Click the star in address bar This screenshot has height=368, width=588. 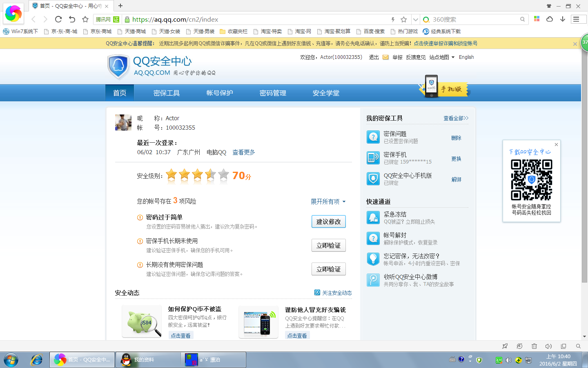403,19
